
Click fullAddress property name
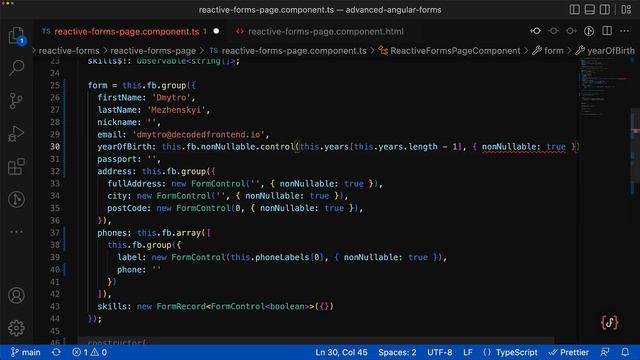[134, 184]
